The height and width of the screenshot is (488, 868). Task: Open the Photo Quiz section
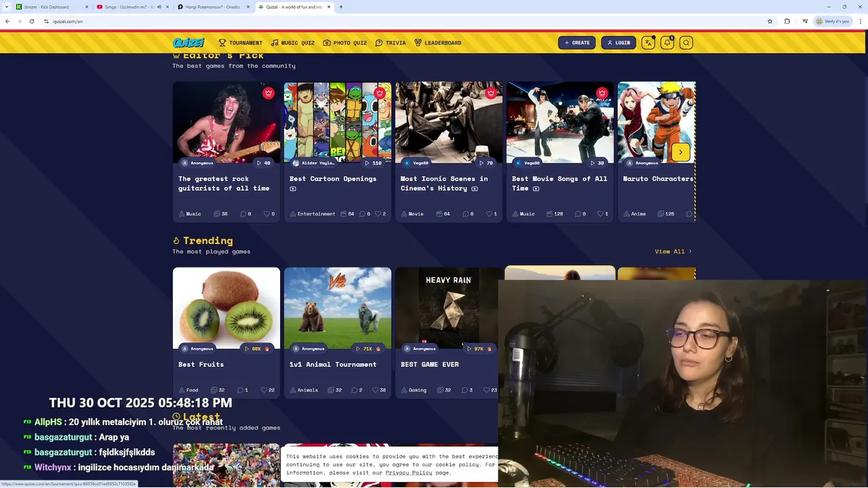[x=344, y=43]
